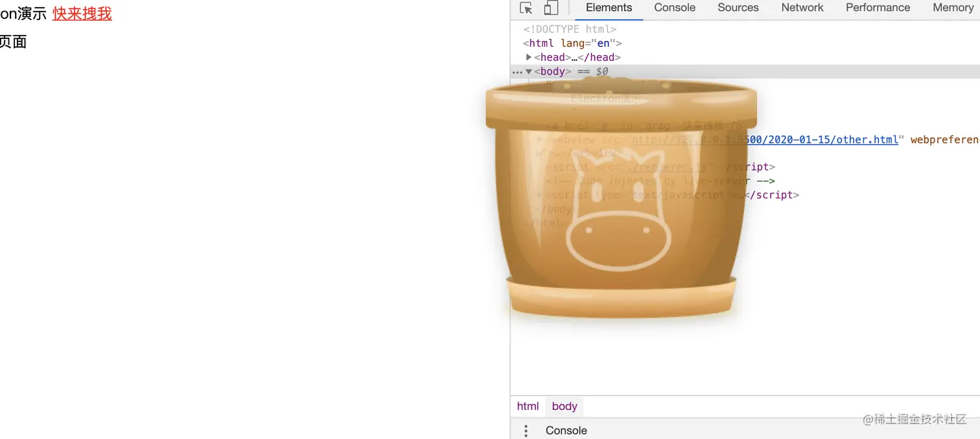Image resolution: width=980 pixels, height=439 pixels.
Task: Activate the inspect element picker icon
Action: click(526, 8)
